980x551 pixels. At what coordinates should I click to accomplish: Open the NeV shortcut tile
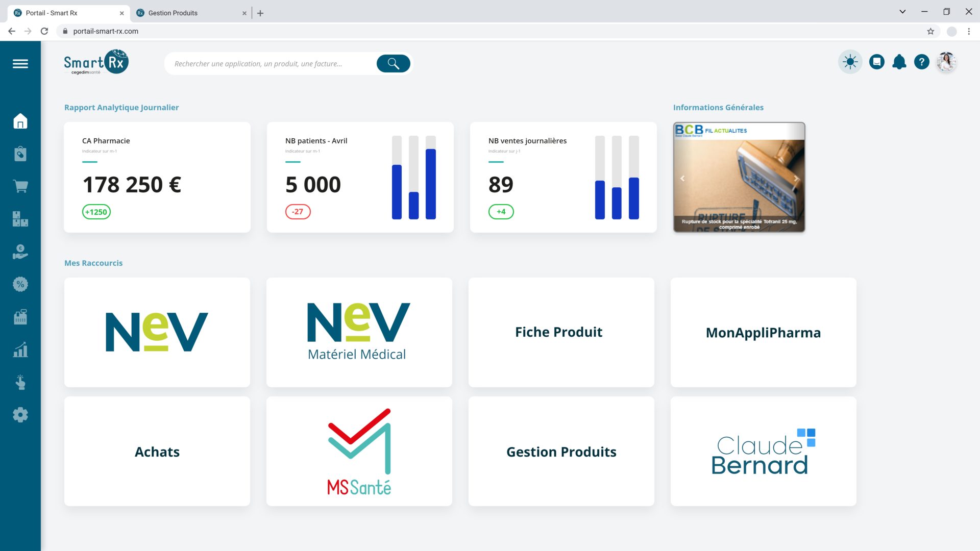(x=157, y=332)
